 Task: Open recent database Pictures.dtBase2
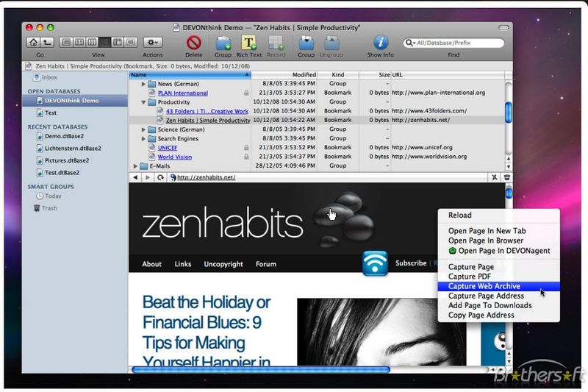[62, 160]
